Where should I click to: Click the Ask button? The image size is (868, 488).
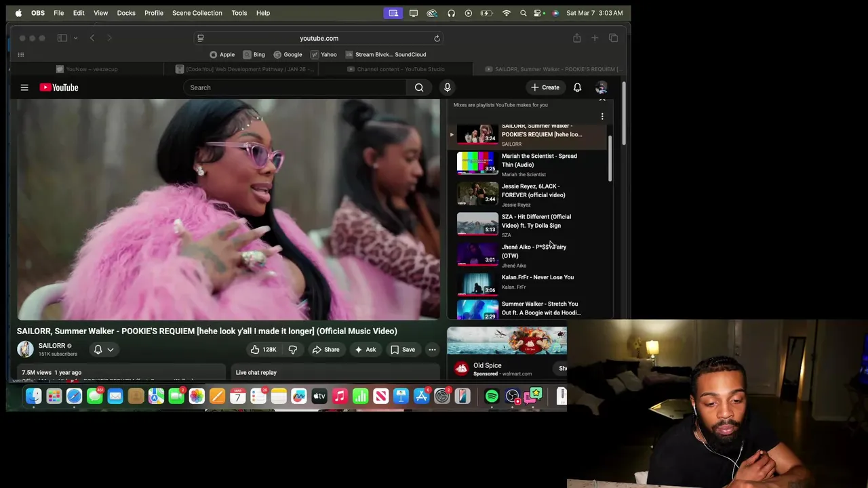[x=365, y=350]
